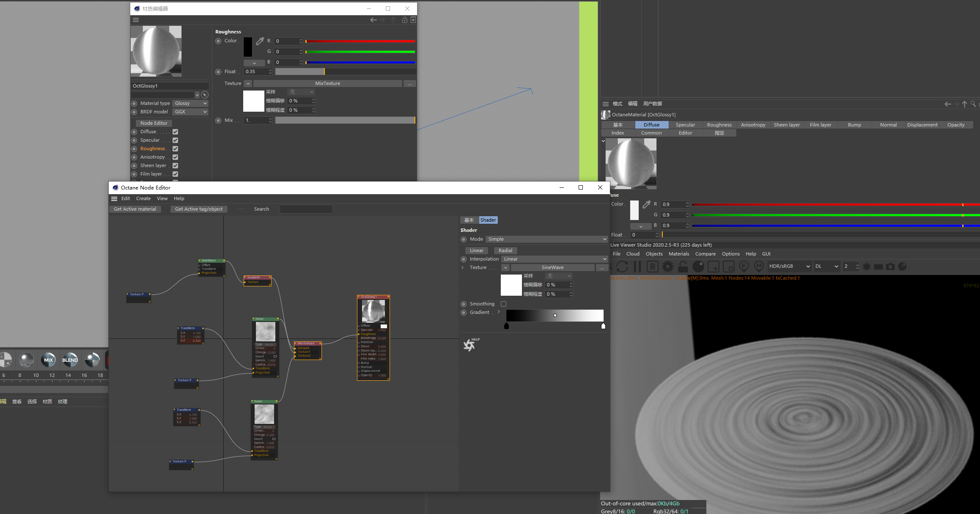980x514 pixels.
Task: Switch to the Specular tab
Action: coord(685,125)
